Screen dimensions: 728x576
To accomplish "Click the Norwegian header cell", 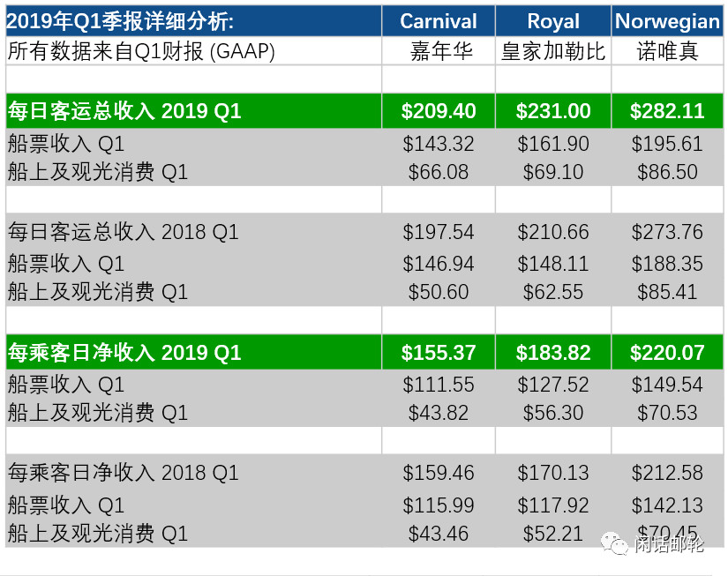I will pyautogui.click(x=667, y=21).
